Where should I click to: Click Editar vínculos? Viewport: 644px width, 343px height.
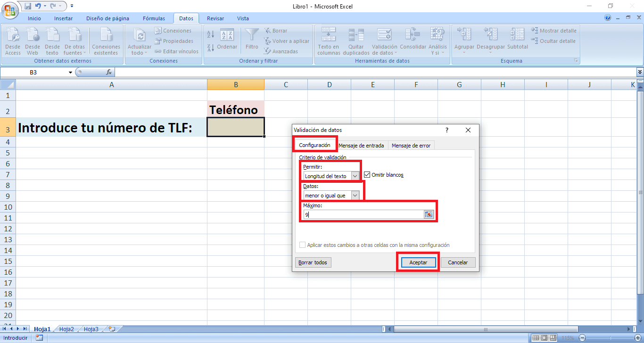176,51
